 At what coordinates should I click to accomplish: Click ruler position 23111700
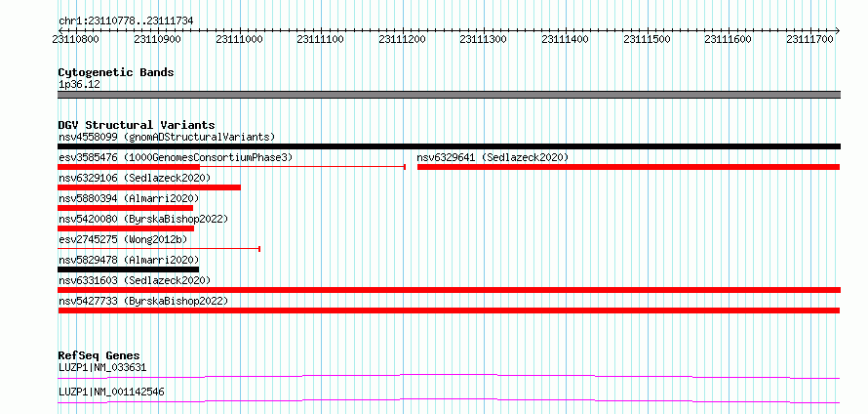[809, 39]
